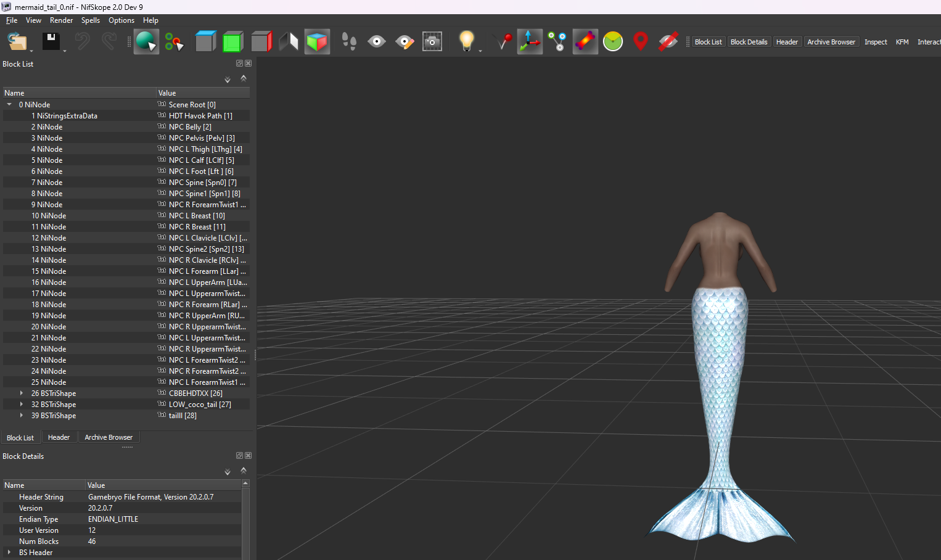Select the 1 NiStringsExtraData row
The width and height of the screenshot is (941, 560).
pos(126,116)
